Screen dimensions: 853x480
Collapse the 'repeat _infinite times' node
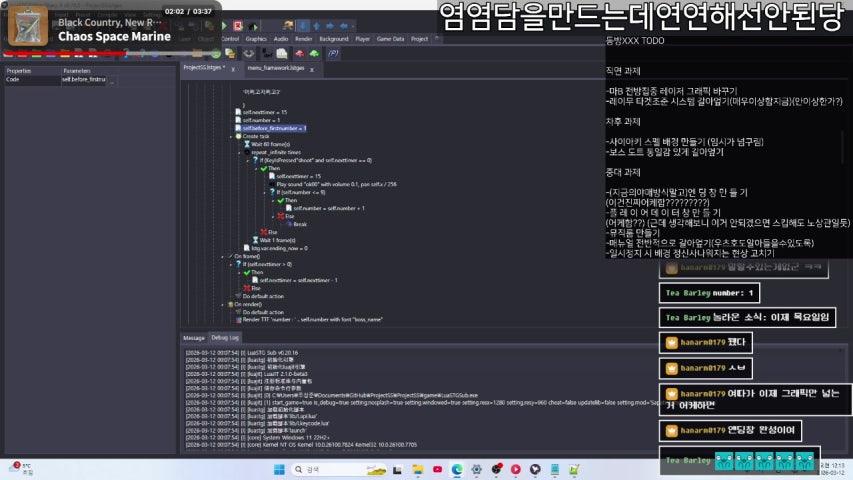pos(240,152)
